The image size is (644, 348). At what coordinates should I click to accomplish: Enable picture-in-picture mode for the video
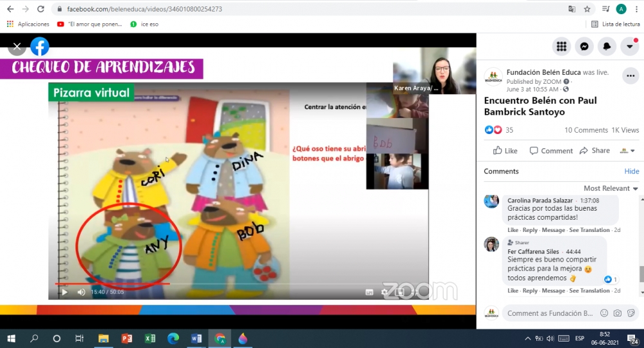pyautogui.click(x=400, y=292)
